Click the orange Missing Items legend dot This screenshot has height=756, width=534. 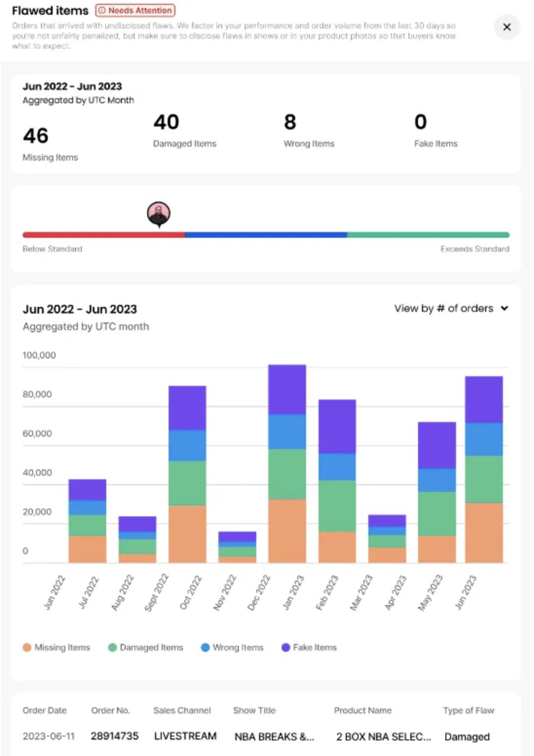(28, 647)
